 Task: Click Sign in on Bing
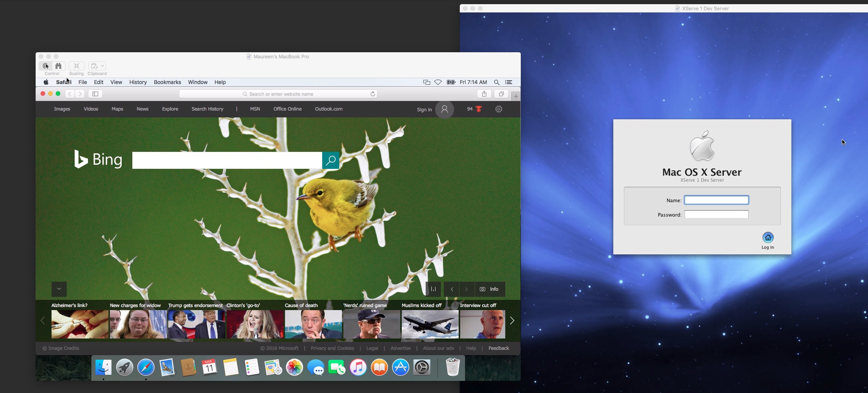click(424, 110)
